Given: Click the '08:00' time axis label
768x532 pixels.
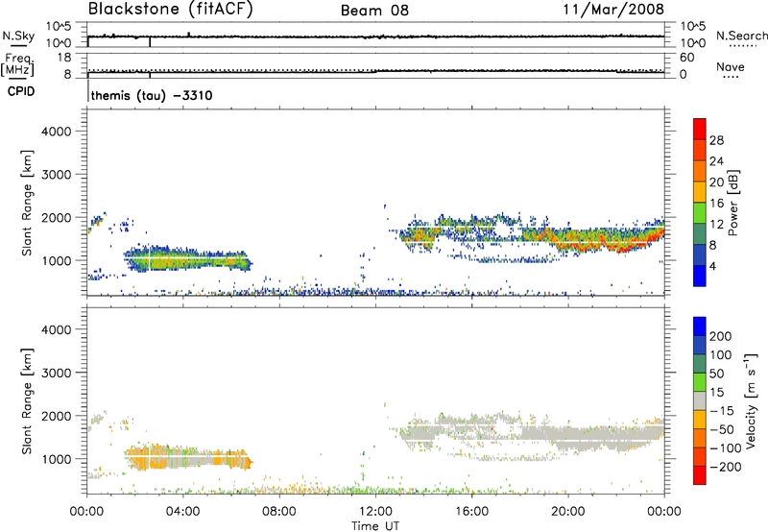Looking at the screenshot, I should pos(279,512).
